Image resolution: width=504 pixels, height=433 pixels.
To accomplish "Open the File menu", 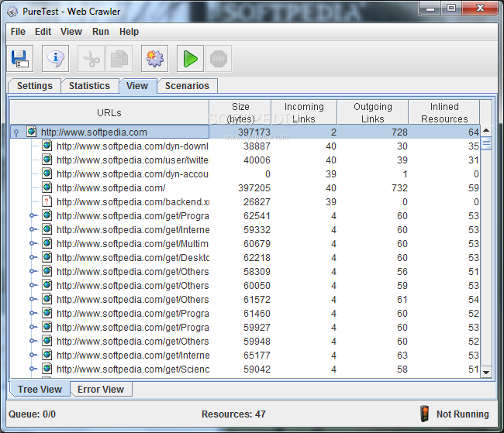I will click(18, 32).
